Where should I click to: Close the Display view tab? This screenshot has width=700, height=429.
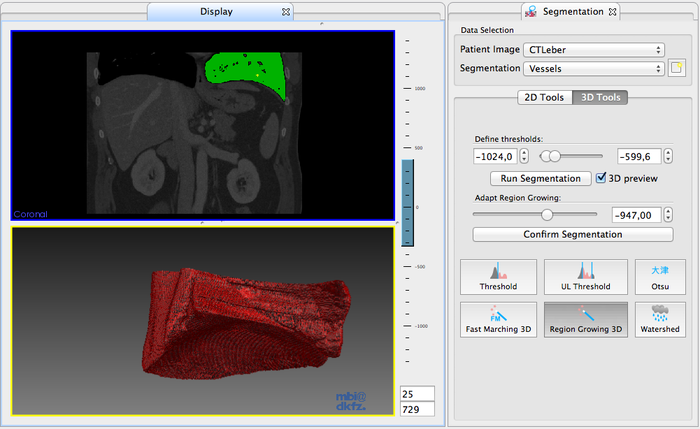coord(286,12)
